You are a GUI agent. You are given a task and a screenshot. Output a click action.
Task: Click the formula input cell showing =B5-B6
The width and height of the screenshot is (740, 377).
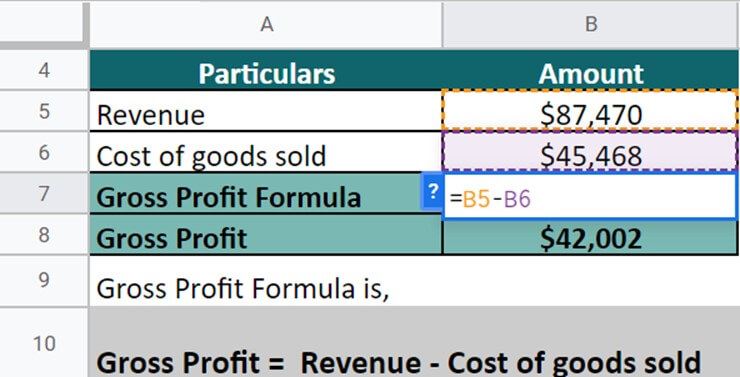click(x=590, y=197)
